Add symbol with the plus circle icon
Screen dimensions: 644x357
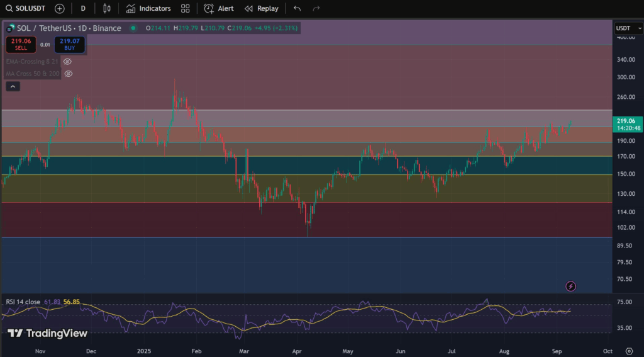60,8
